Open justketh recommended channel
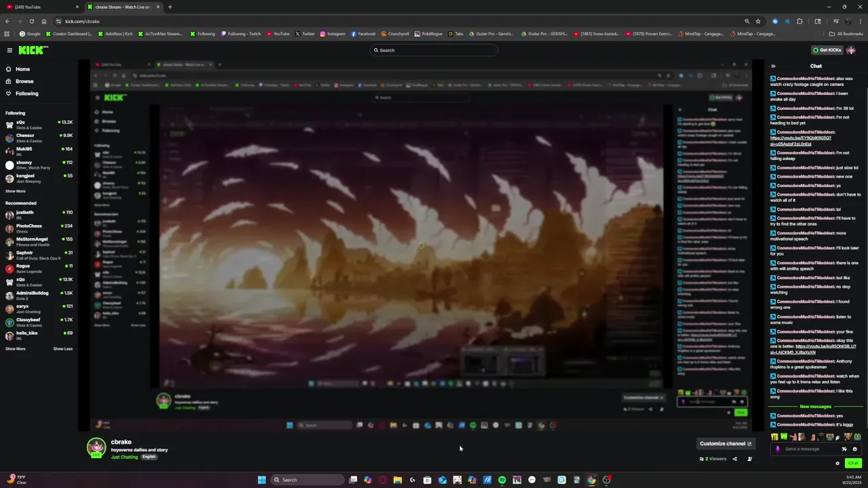 [39, 215]
